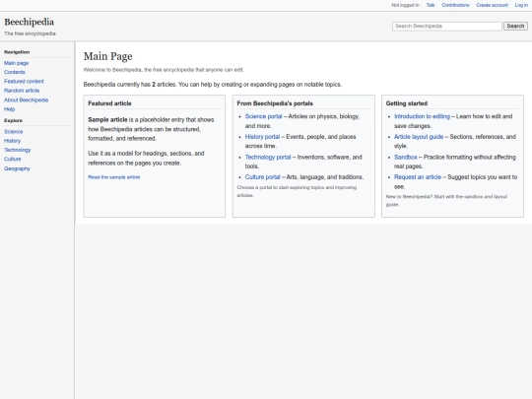This screenshot has width=532, height=399.
Task: Explore Geography in the sidebar
Action: pyautogui.click(x=17, y=168)
